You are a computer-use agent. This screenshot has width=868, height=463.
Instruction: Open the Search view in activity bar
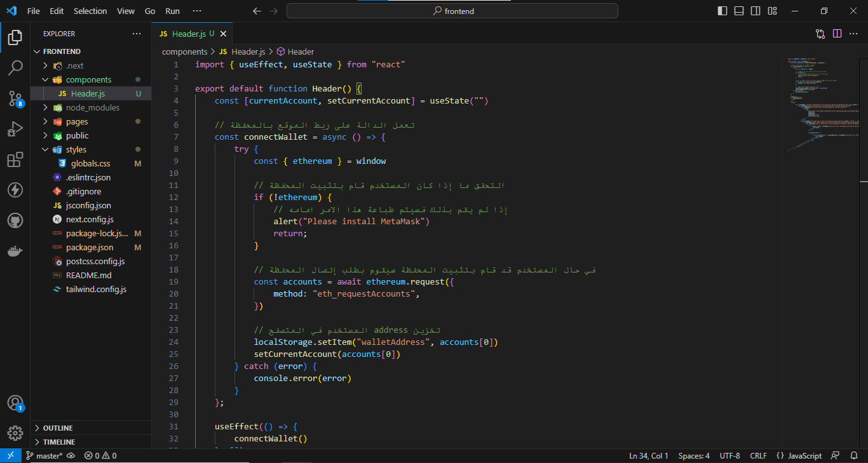pyautogui.click(x=15, y=67)
